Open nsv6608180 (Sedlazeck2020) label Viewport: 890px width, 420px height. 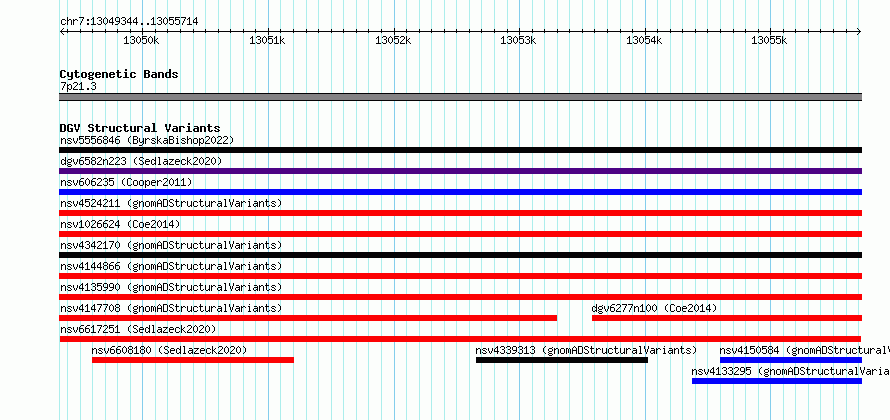(169, 350)
